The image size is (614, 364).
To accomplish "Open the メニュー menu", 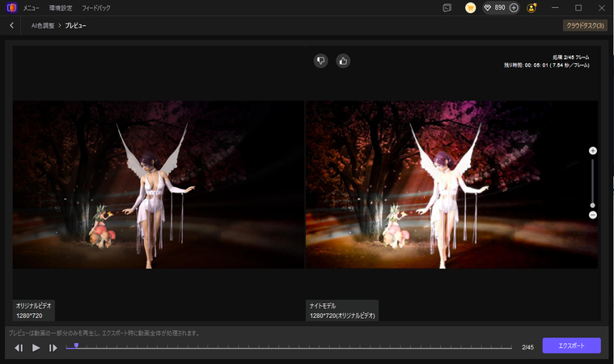I will [x=32, y=7].
